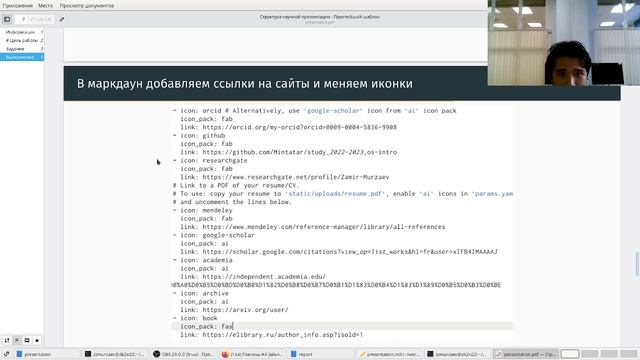The image size is (640, 360).
Task: Select the Задание outline entry
Action: coord(22,49)
